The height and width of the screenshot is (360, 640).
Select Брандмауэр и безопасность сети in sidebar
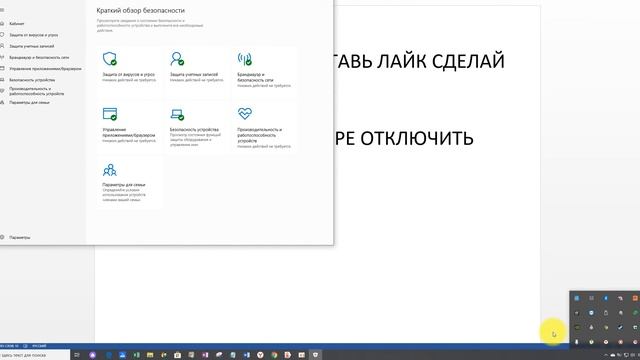click(x=39, y=58)
